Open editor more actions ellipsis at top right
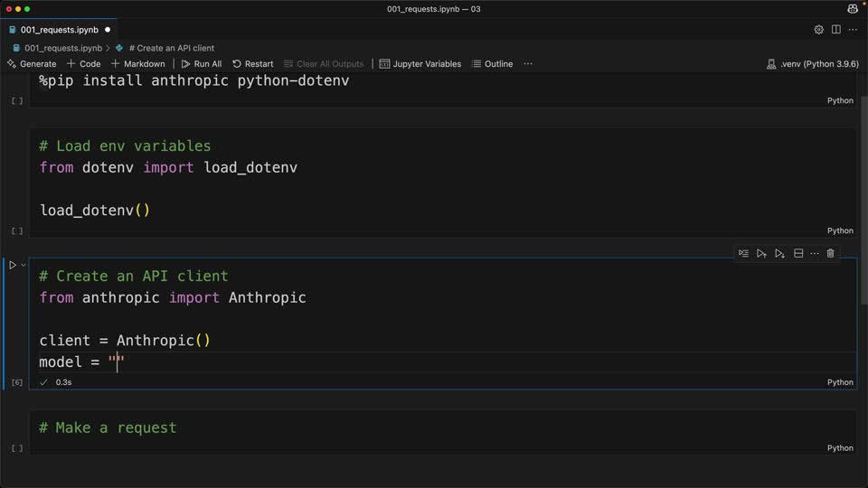The image size is (868, 488). 853,30
